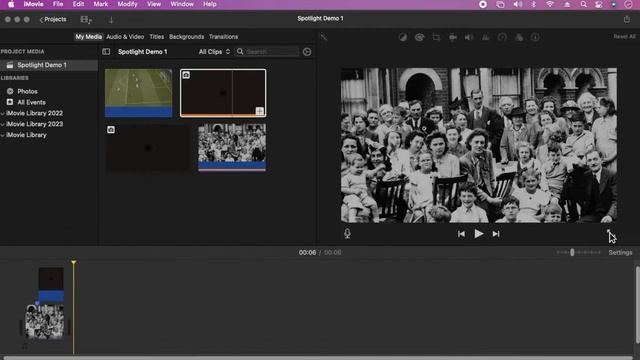Expand iMovie Library 2023
This screenshot has width=640, height=360.
(x=2, y=124)
